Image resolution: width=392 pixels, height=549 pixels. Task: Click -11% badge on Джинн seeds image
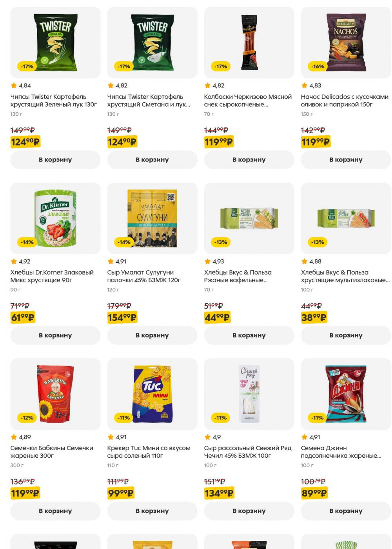(x=318, y=418)
